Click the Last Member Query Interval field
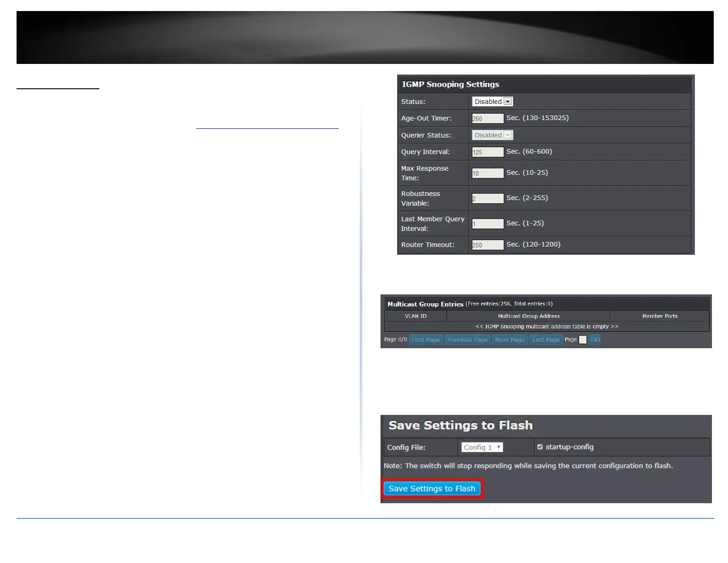This screenshot has height=563, width=728. (488, 224)
